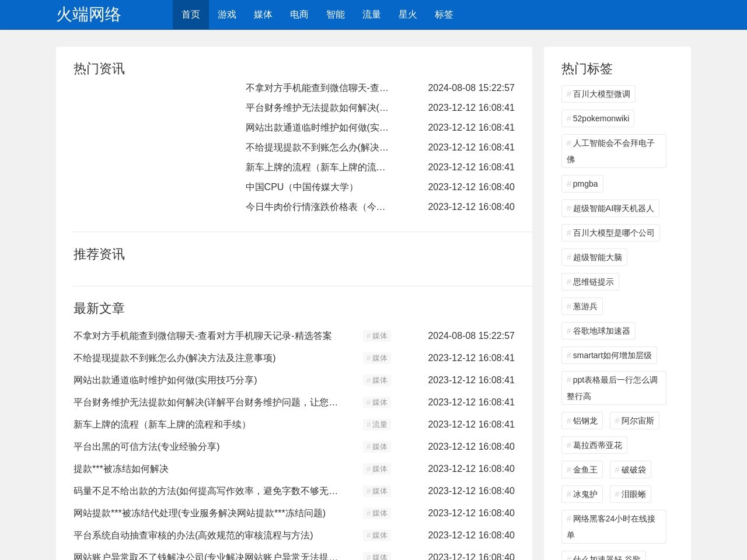Viewport: 747px width, 560px height.
Task: Open the 媒体 navigation menu item
Action: (263, 15)
